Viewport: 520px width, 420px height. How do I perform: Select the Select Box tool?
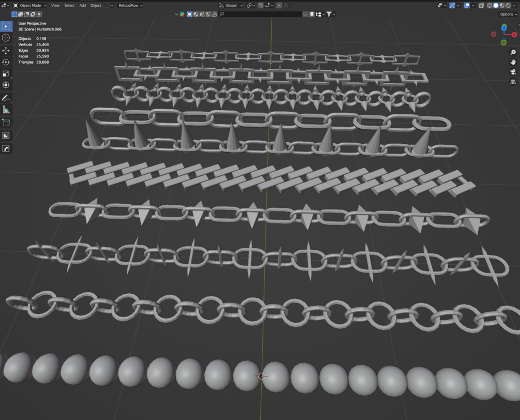(x=6, y=26)
